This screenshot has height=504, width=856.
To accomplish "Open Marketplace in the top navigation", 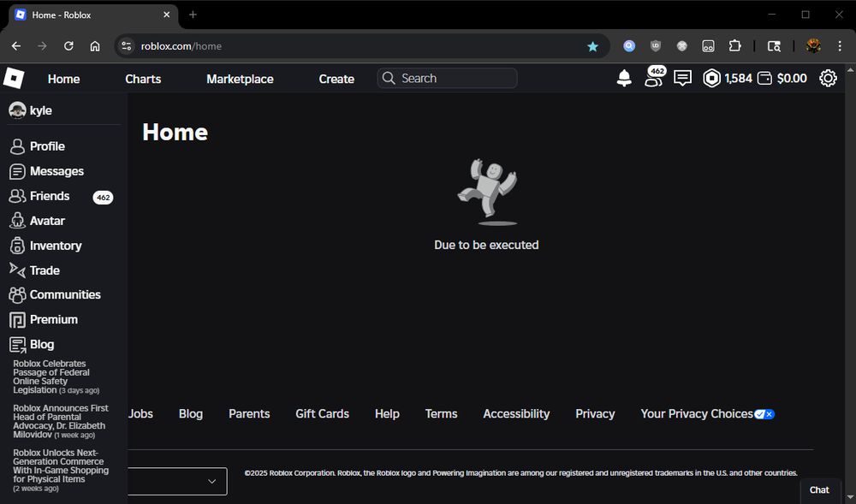I will point(240,79).
